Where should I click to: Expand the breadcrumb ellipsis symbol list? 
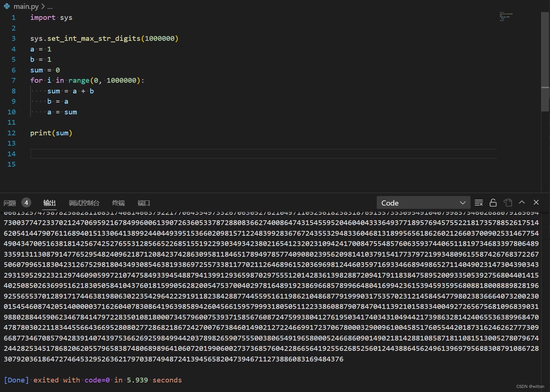point(50,6)
